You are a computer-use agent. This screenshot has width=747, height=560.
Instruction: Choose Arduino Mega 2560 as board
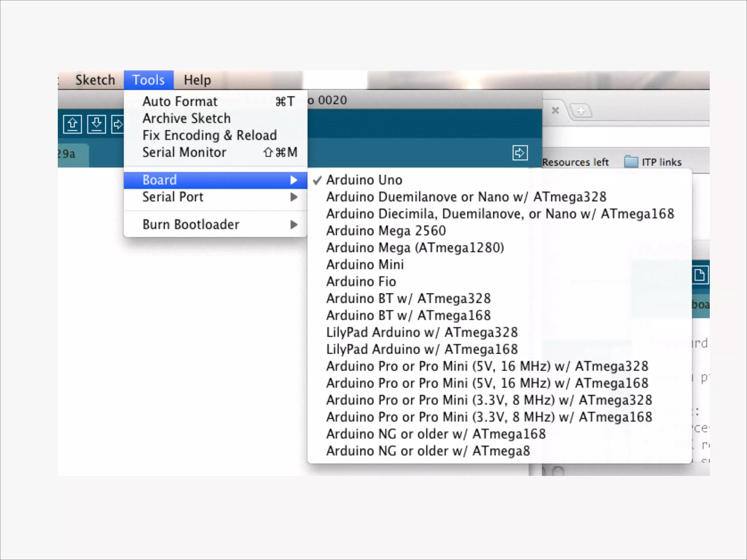coord(386,231)
